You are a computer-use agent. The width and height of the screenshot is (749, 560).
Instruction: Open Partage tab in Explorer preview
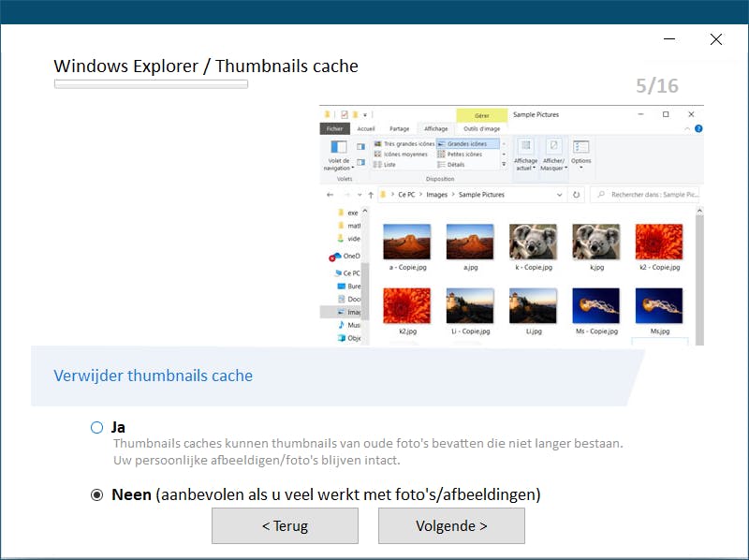point(400,128)
